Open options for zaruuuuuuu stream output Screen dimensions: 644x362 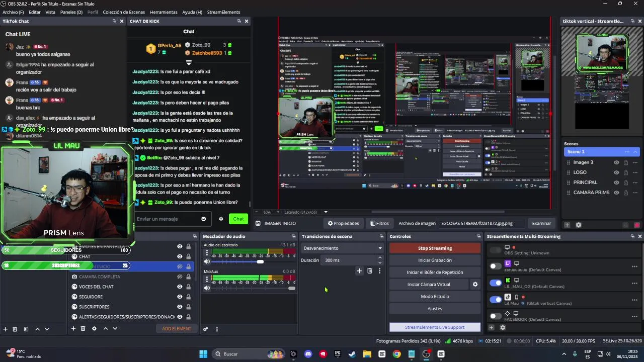[x=634, y=266]
